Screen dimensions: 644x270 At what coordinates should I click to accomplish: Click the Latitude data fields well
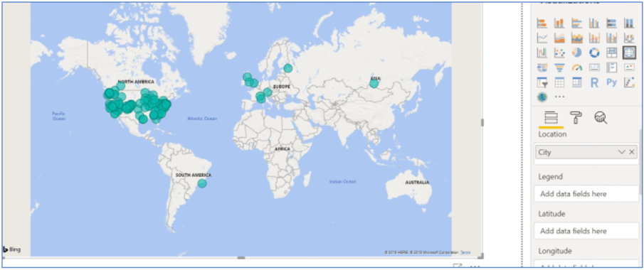pos(586,231)
